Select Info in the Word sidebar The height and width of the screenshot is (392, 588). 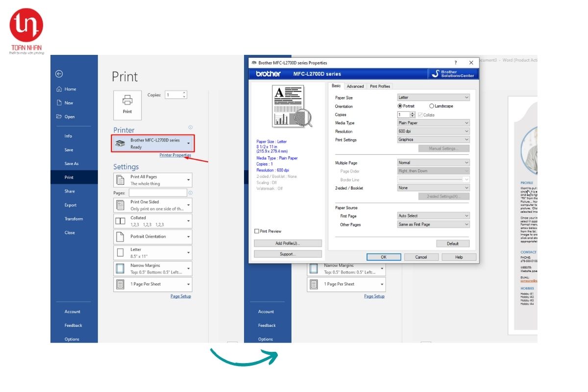[68, 136]
